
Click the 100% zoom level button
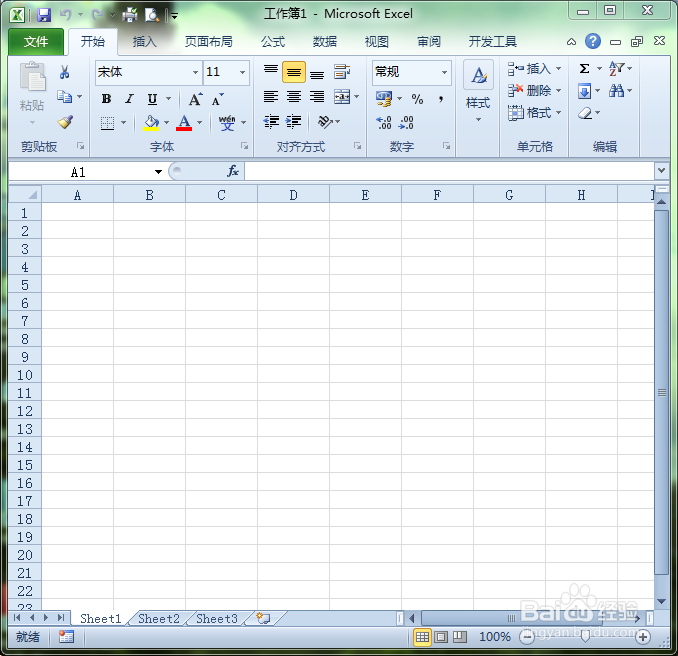[x=495, y=637]
